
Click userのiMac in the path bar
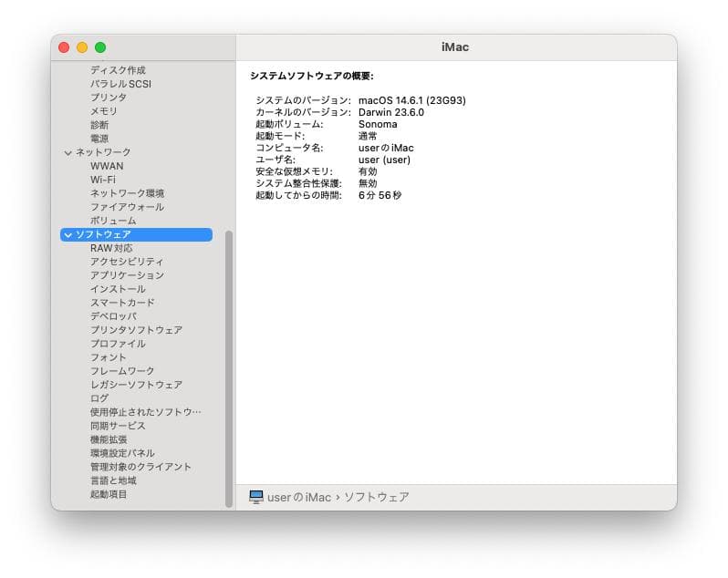pyautogui.click(x=299, y=497)
